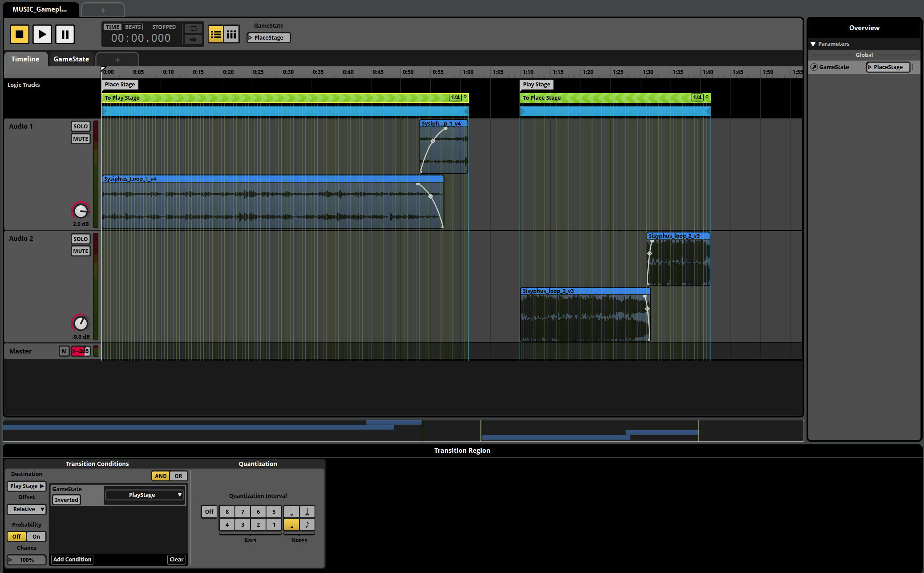Open the Play Stage destination selector
924x573 pixels.
pyautogui.click(x=27, y=486)
